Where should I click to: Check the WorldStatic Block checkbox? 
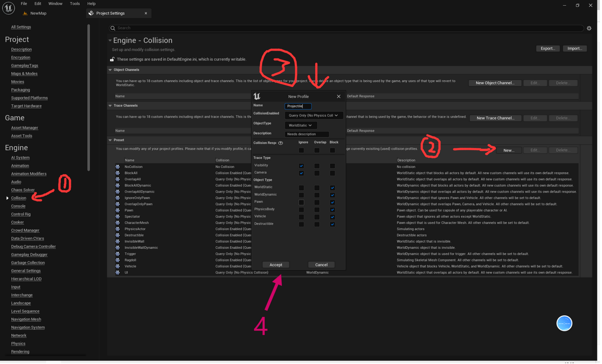click(x=332, y=188)
